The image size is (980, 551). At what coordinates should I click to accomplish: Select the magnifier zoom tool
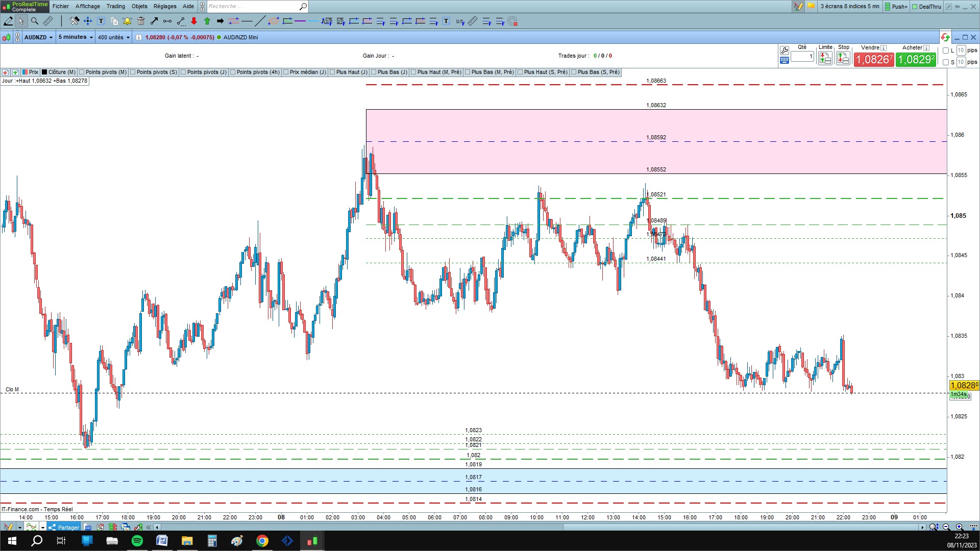point(34,21)
